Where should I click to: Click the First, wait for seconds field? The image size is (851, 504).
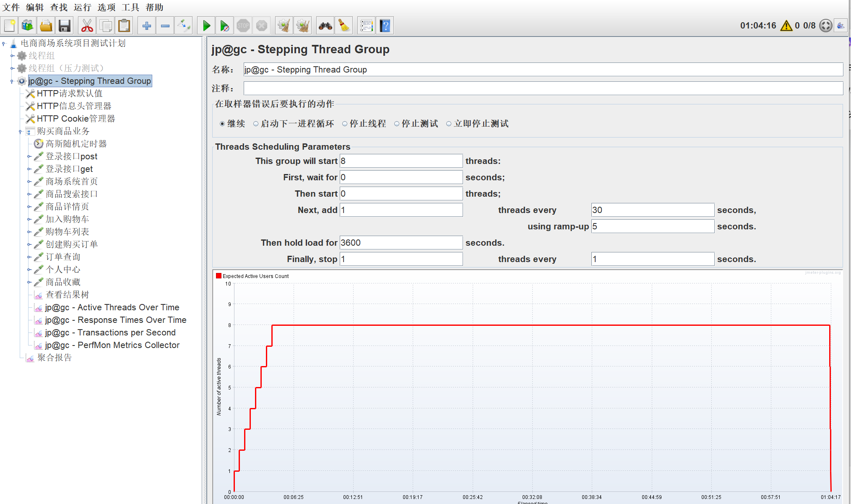click(401, 177)
